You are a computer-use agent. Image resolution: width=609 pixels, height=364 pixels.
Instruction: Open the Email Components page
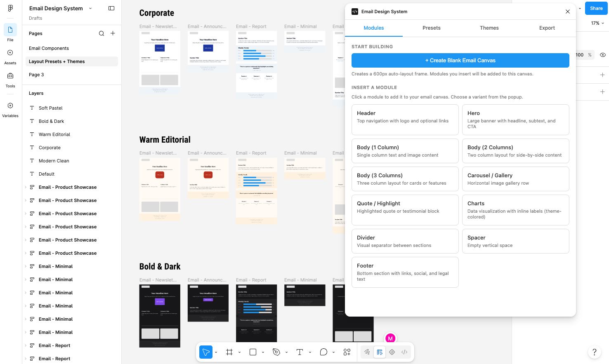click(x=72, y=48)
